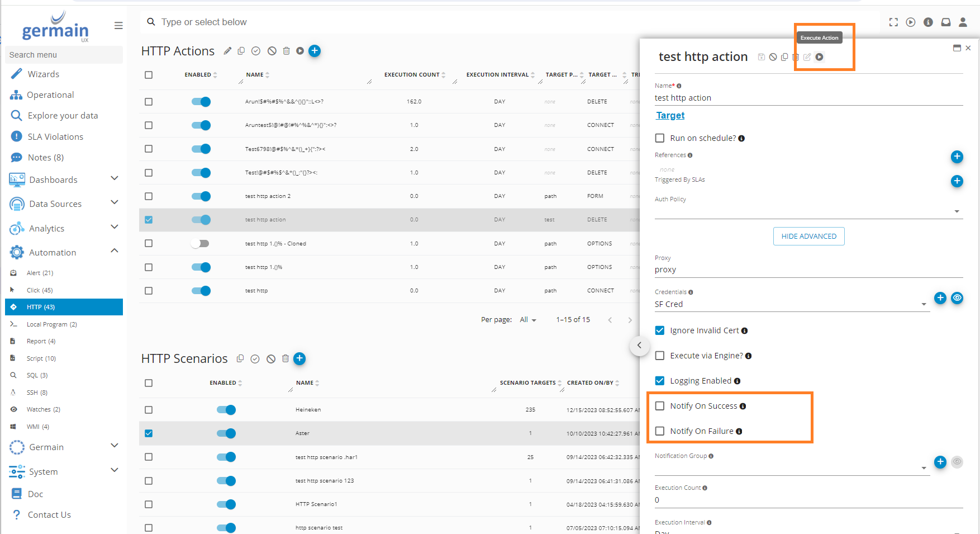Image resolution: width=980 pixels, height=534 pixels.
Task: Select Explore your data menu item
Action: coord(63,116)
